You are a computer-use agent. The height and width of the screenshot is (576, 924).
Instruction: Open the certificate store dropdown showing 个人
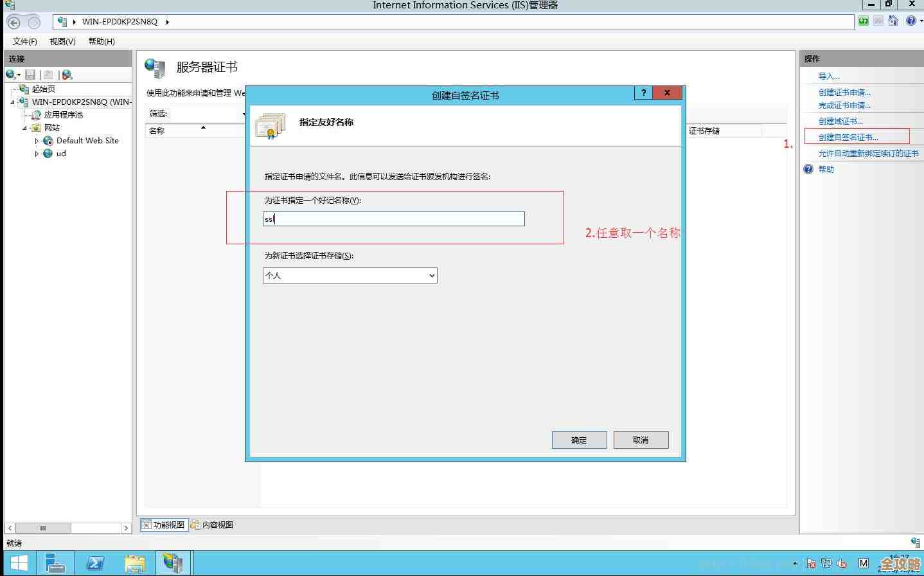pyautogui.click(x=433, y=275)
